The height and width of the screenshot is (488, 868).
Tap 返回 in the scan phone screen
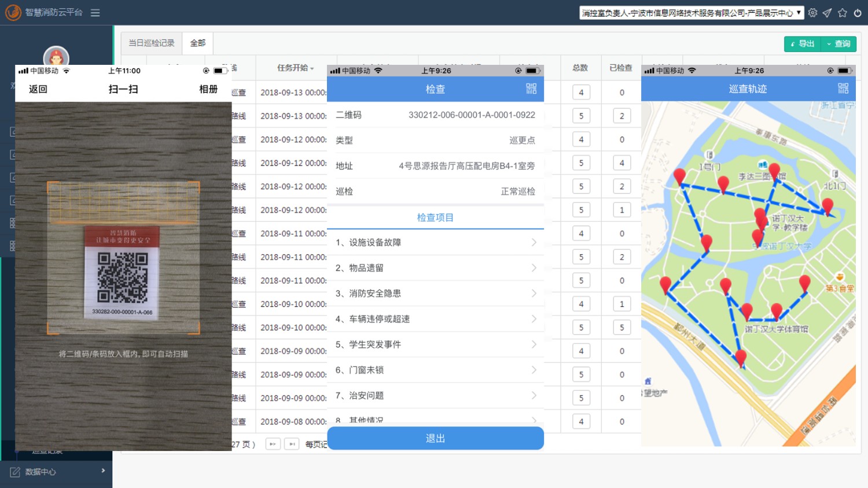click(x=38, y=89)
